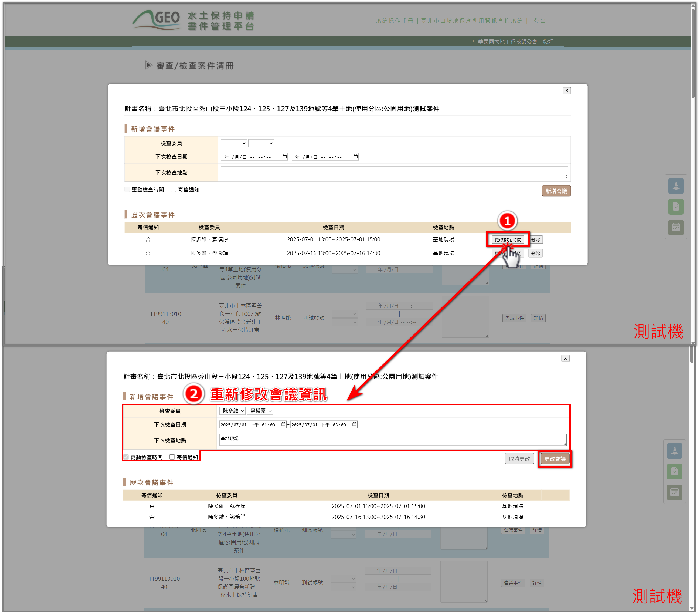Open the 陳多維 committee member dropdown
The image size is (700, 615).
(x=233, y=410)
